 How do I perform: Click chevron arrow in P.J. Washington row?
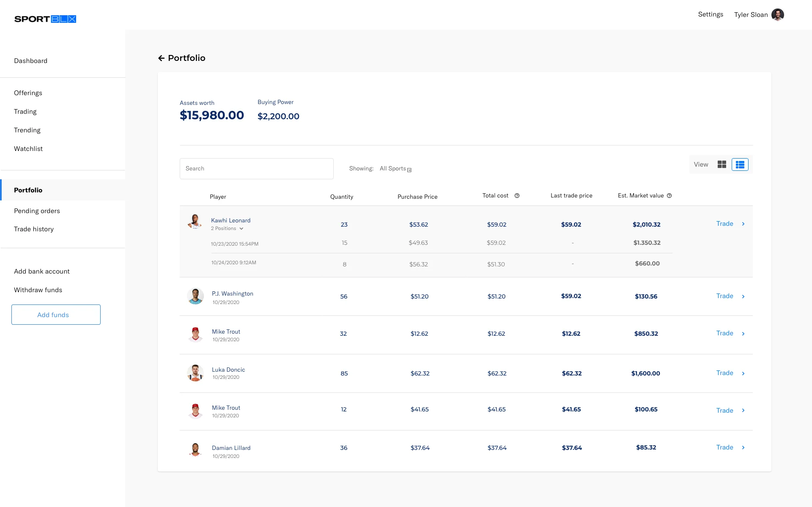(743, 296)
